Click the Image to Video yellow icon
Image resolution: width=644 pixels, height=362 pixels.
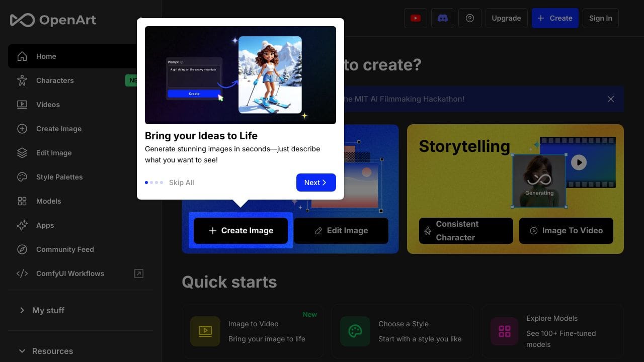click(205, 331)
